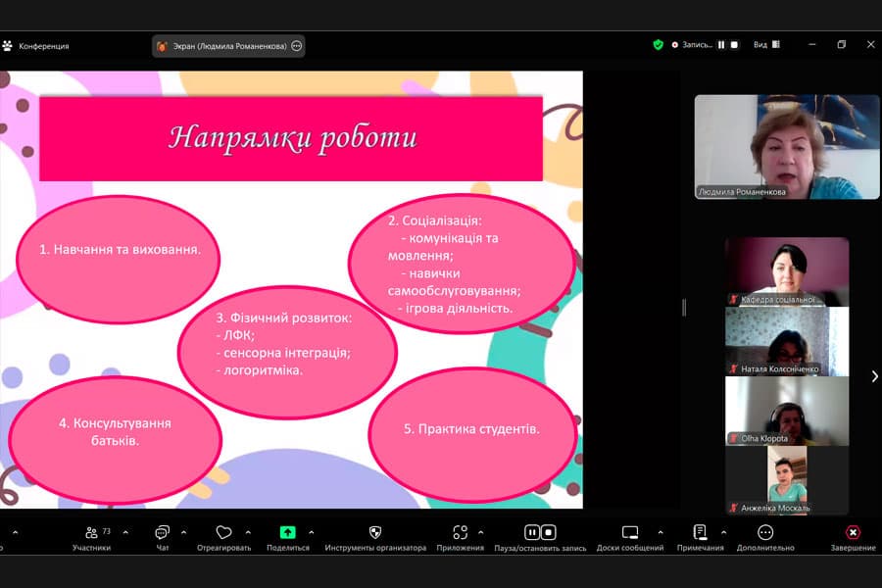Expand the Participants options arrow
Viewport: 882px width, 588px height.
(x=125, y=532)
